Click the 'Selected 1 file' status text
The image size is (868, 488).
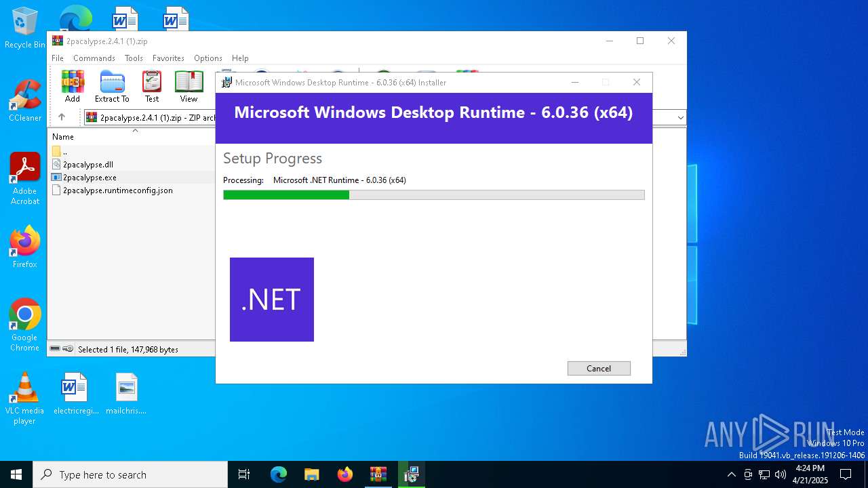(x=128, y=349)
